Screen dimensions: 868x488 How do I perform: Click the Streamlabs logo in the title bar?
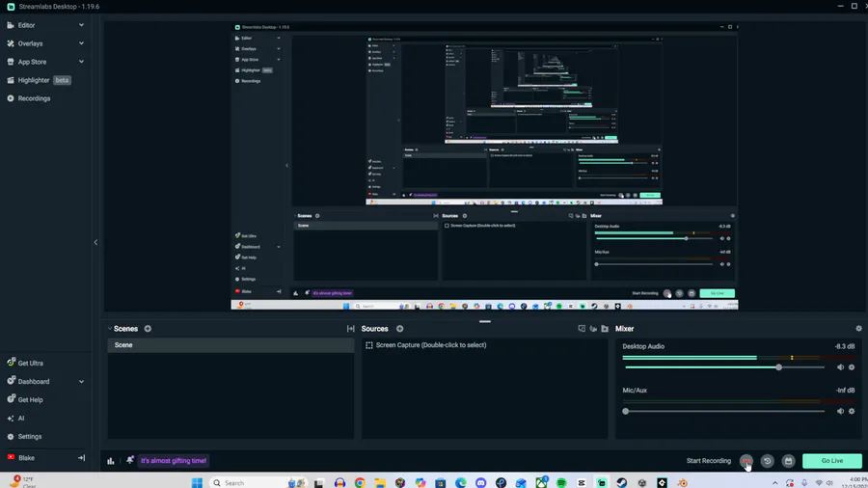pyautogui.click(x=11, y=7)
